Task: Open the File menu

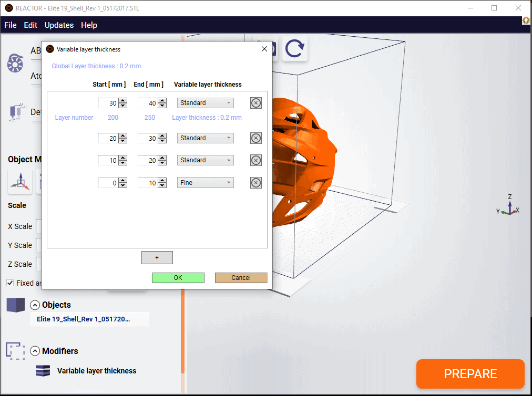Action: [x=11, y=25]
